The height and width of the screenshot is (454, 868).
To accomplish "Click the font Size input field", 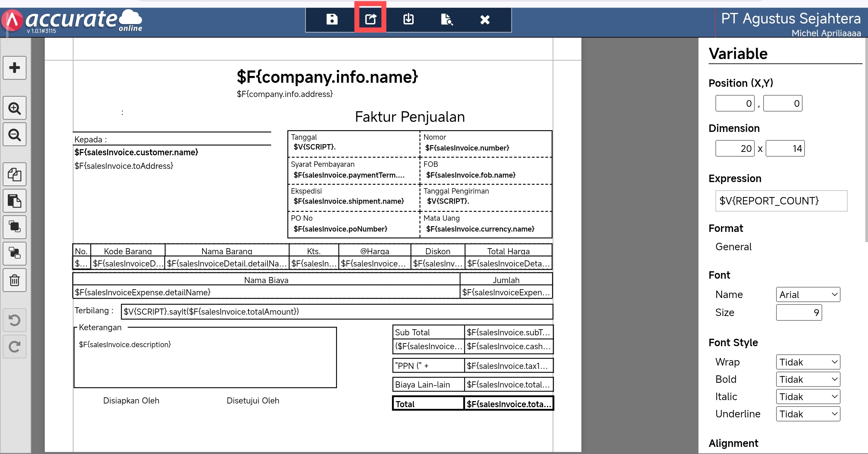I will (x=798, y=313).
